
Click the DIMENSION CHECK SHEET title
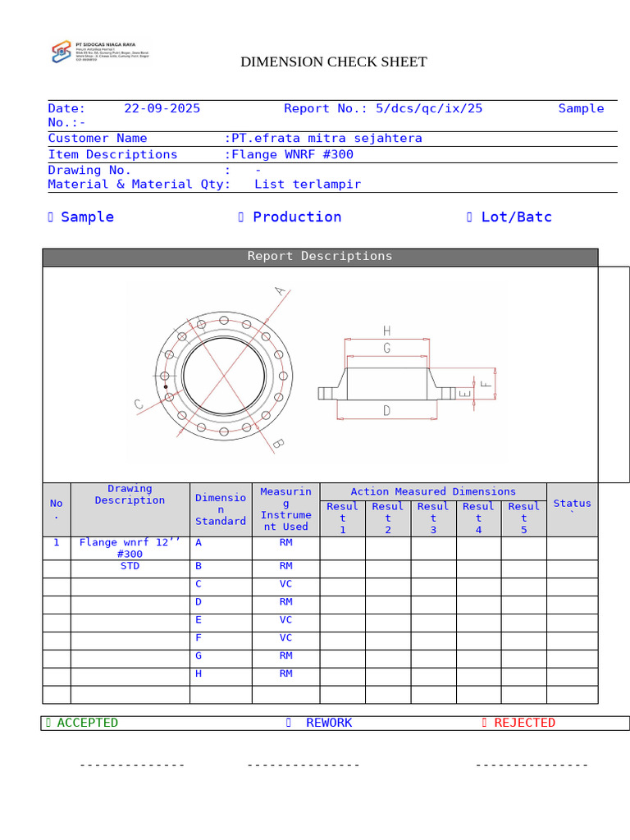pos(334,62)
